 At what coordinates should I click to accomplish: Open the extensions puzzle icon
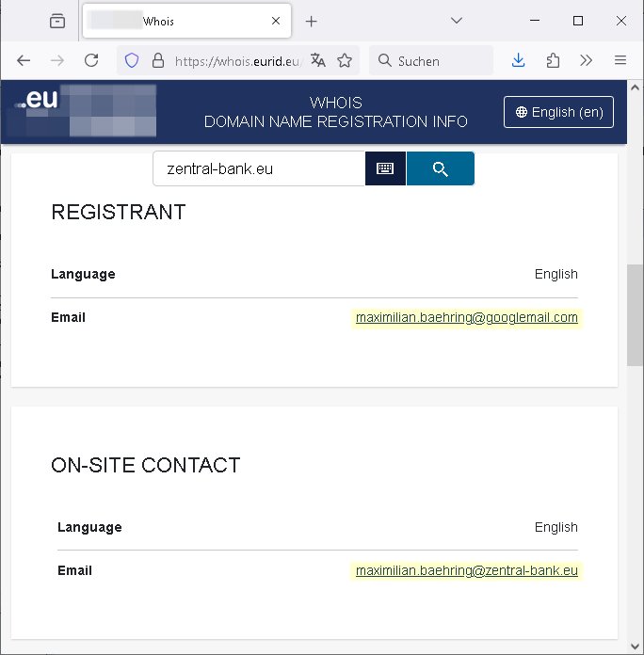coord(553,60)
